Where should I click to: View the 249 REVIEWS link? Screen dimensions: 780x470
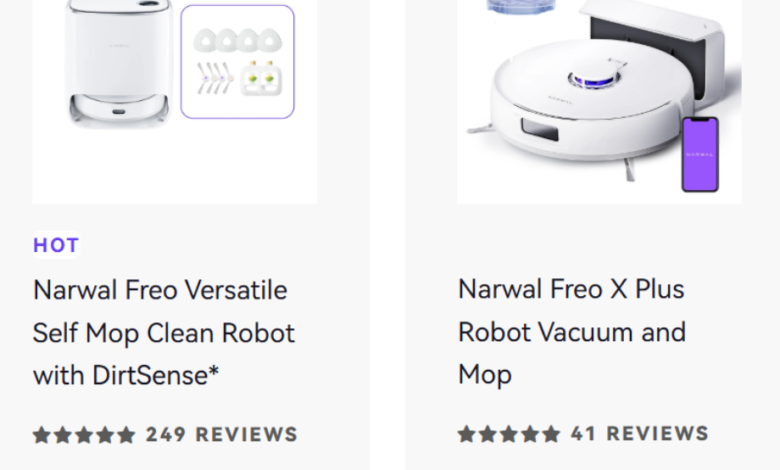point(222,435)
